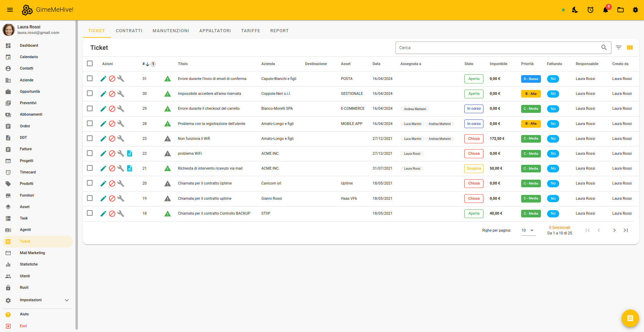Click the search magnifier icon
This screenshot has width=644, height=332.
(x=604, y=47)
